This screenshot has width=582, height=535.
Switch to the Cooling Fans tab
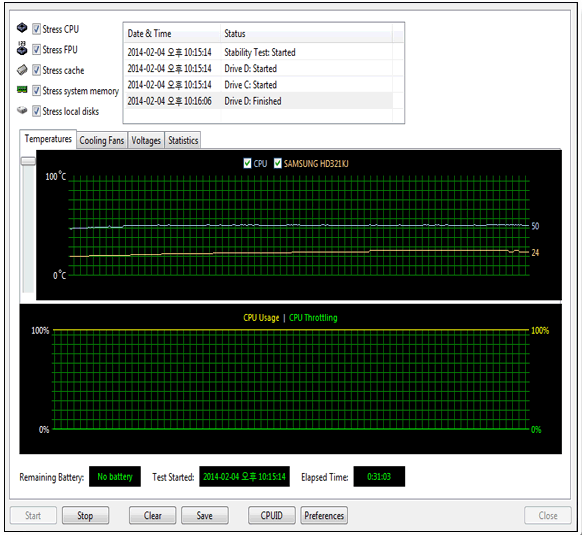click(102, 140)
